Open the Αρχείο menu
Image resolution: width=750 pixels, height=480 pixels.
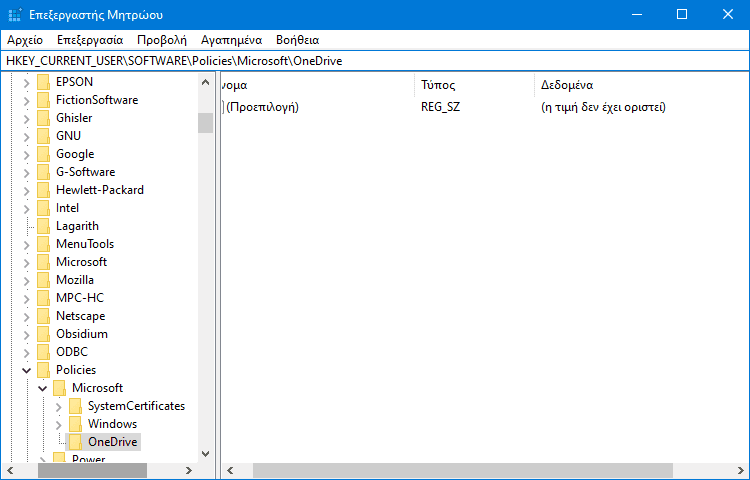(25, 40)
